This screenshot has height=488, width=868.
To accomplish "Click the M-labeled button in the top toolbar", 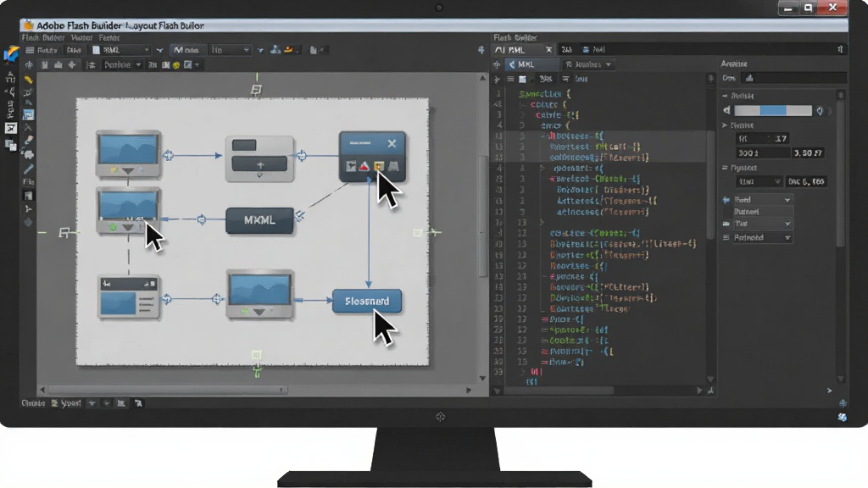I will click(x=186, y=50).
